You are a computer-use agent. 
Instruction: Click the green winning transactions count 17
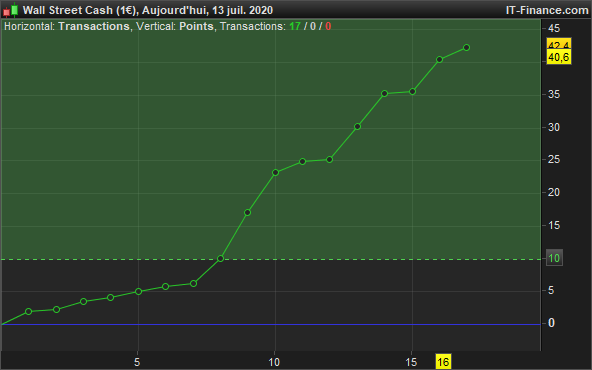[295, 26]
